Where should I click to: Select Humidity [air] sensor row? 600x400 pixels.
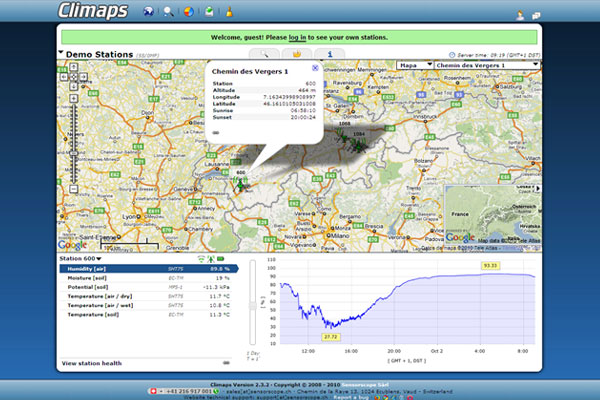point(148,269)
